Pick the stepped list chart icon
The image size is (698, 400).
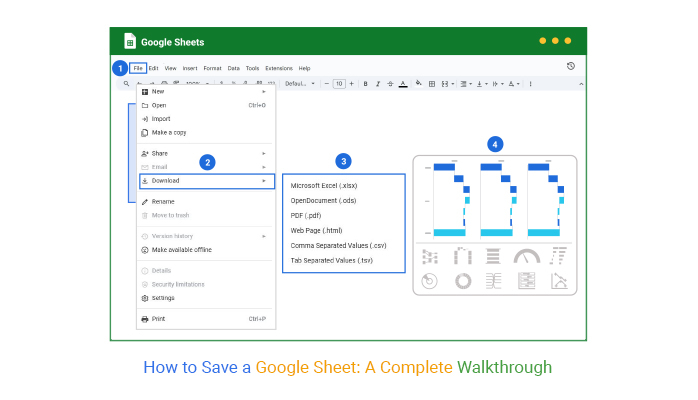[558, 256]
